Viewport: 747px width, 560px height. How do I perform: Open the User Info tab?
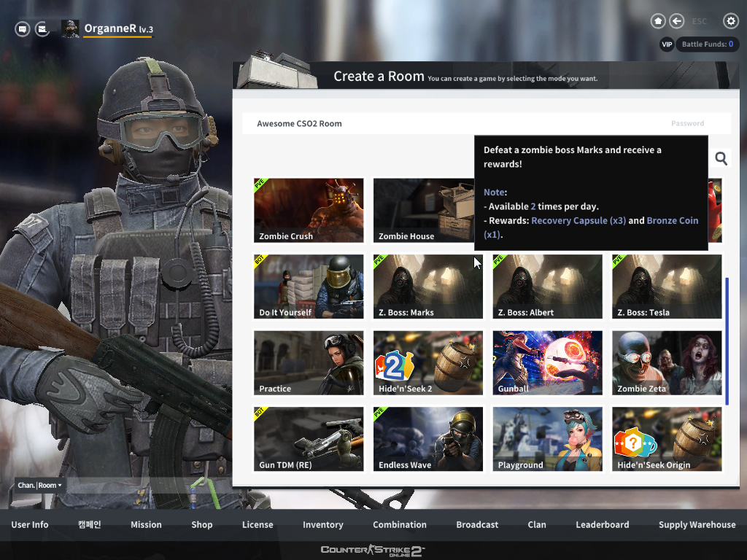click(x=29, y=525)
